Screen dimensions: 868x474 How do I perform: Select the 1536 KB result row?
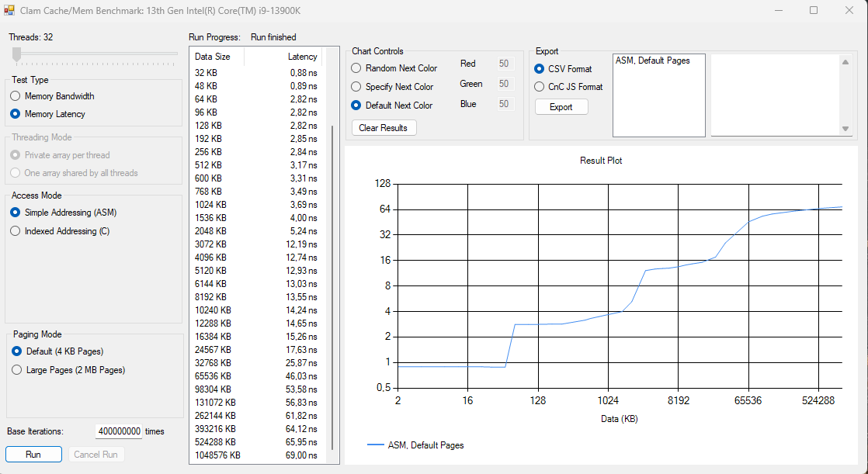coord(256,218)
